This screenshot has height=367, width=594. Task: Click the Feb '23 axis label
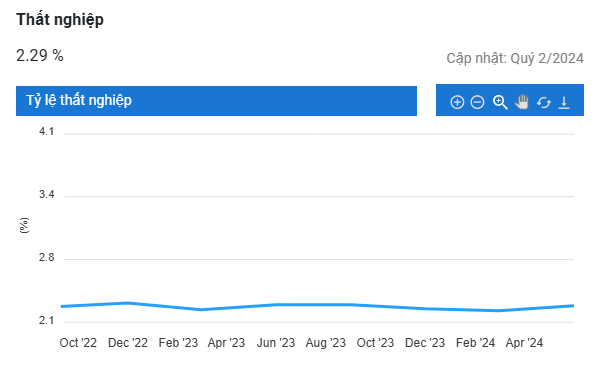(x=178, y=343)
